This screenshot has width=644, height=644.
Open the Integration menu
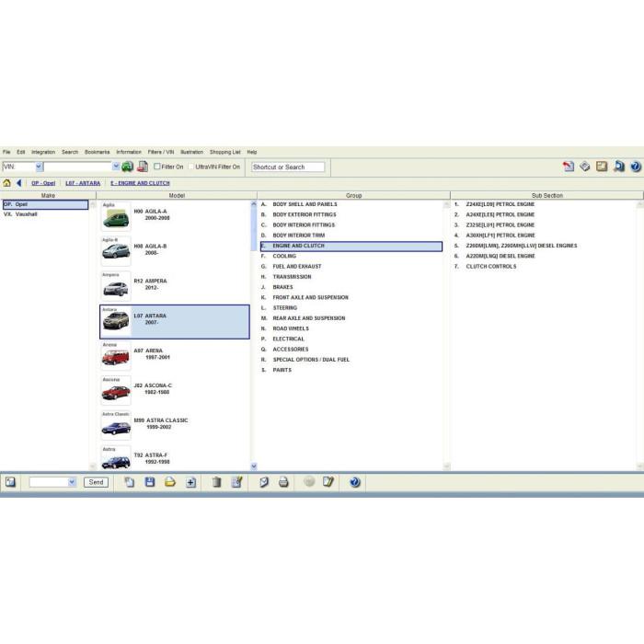pos(43,152)
